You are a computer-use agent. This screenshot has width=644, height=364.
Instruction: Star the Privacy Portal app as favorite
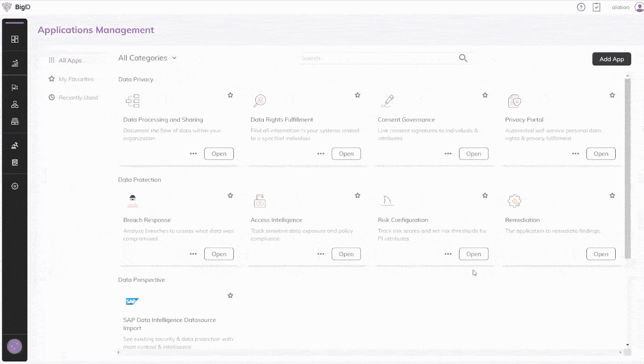tap(612, 95)
